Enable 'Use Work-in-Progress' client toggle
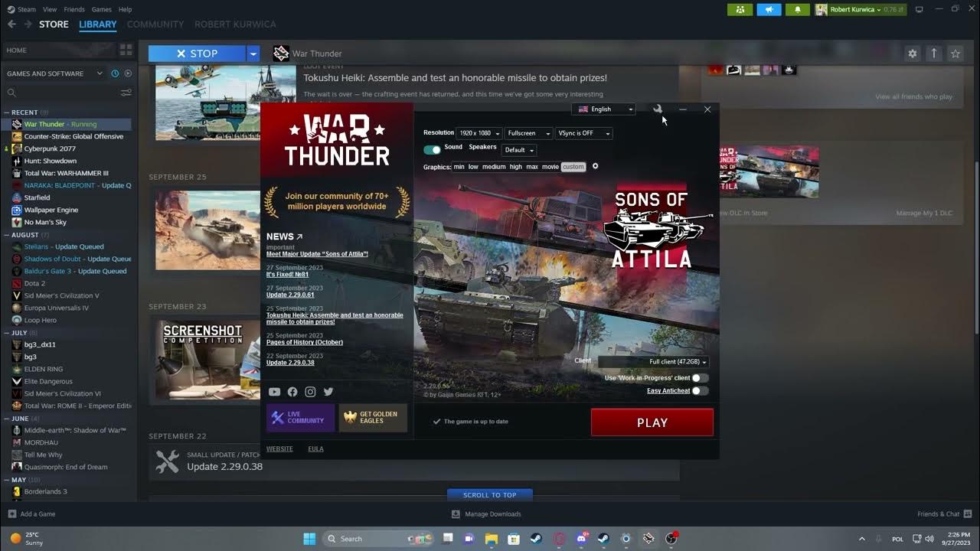The height and width of the screenshot is (551, 980). tap(697, 377)
